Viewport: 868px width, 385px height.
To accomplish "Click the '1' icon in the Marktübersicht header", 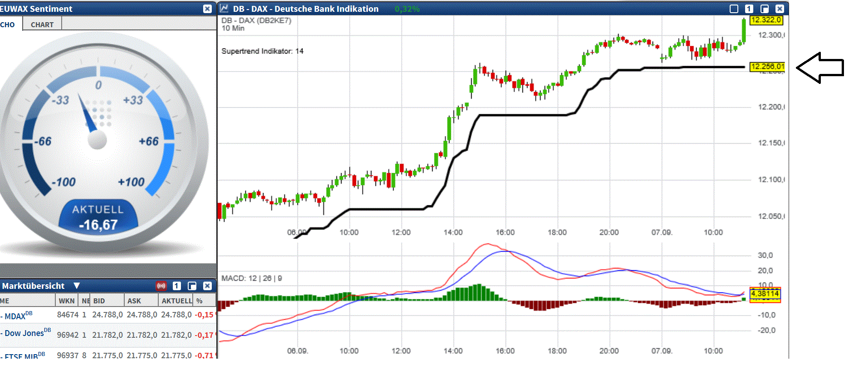I will (177, 286).
